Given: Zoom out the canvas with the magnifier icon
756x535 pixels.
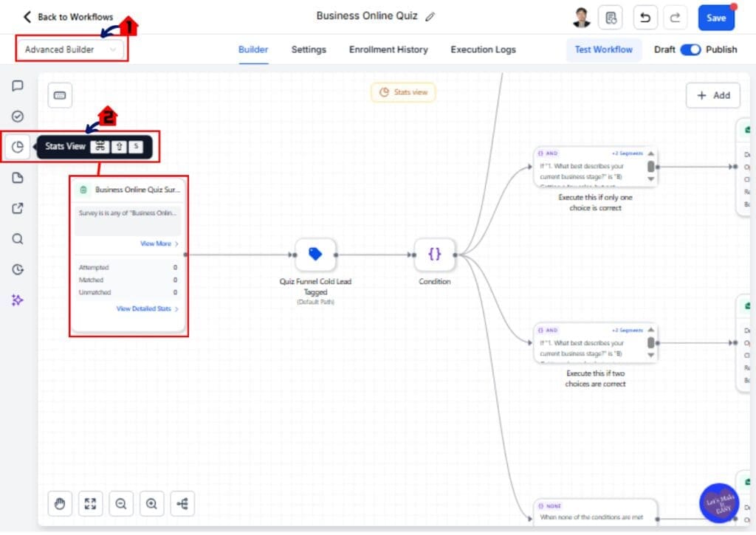Looking at the screenshot, I should pos(121,504).
